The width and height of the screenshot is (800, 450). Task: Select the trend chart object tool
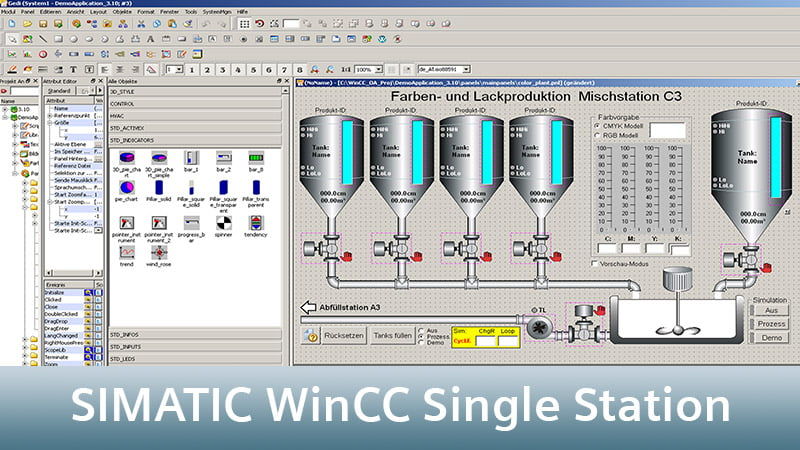12,54
